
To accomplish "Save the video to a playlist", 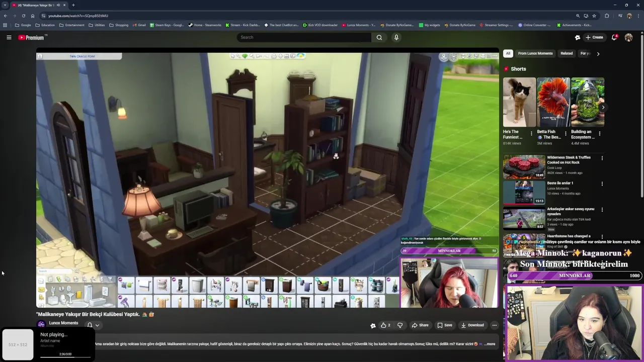I will [445, 325].
